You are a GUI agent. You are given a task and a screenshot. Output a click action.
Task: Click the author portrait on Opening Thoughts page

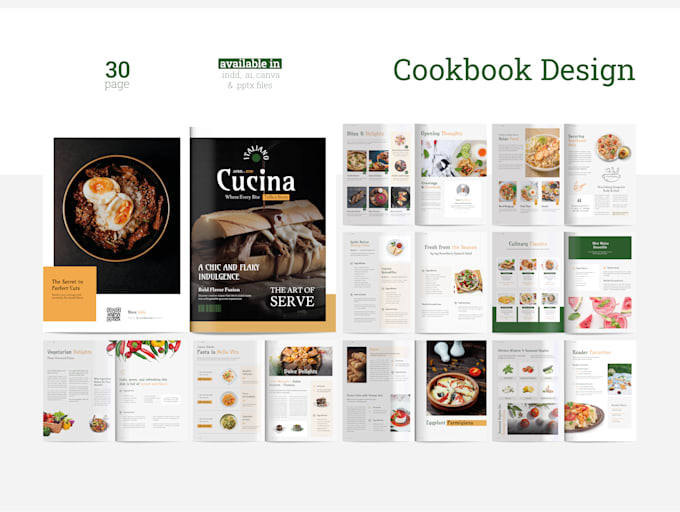(x=463, y=190)
